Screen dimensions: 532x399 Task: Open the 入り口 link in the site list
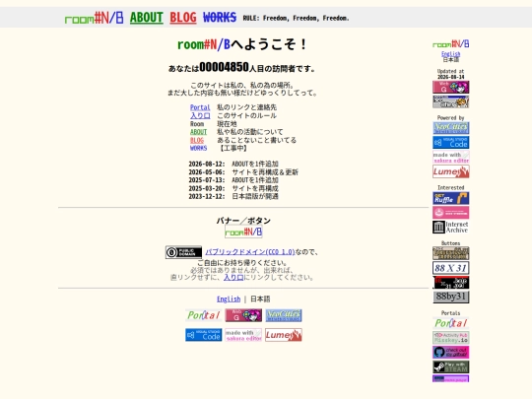[x=200, y=115]
